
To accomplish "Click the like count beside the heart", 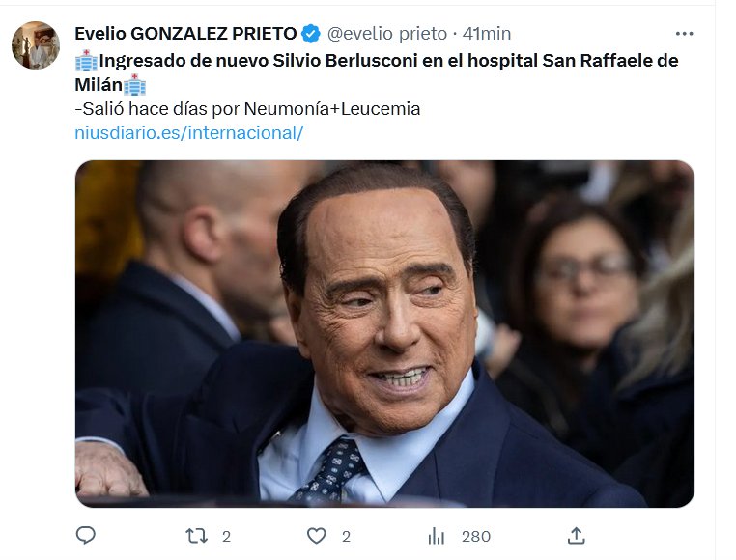I will pyautogui.click(x=345, y=536).
